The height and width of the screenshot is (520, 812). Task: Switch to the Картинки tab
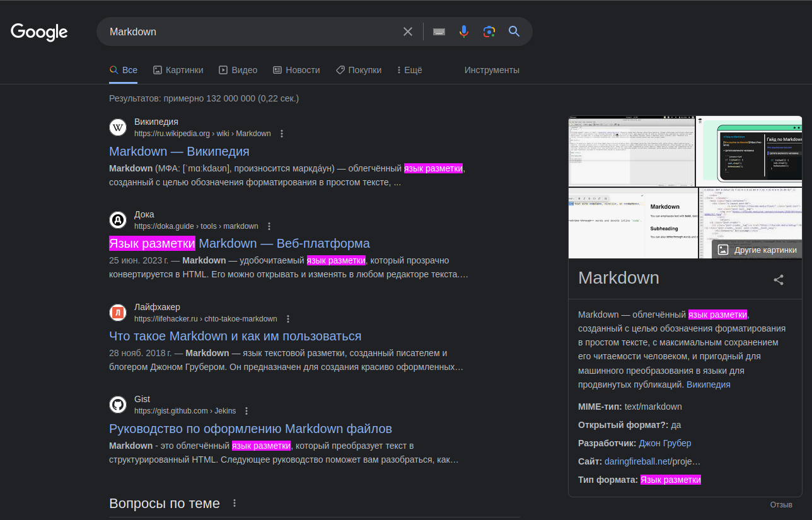click(178, 70)
